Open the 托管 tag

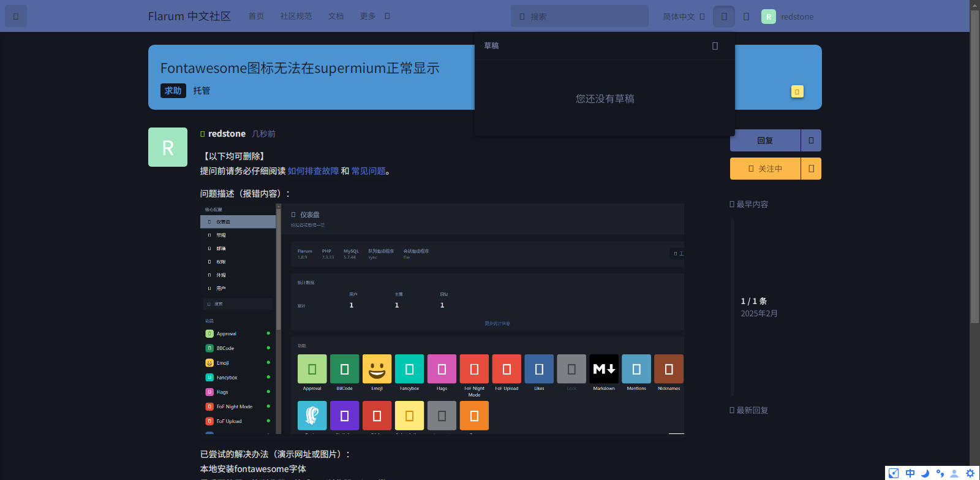(202, 91)
